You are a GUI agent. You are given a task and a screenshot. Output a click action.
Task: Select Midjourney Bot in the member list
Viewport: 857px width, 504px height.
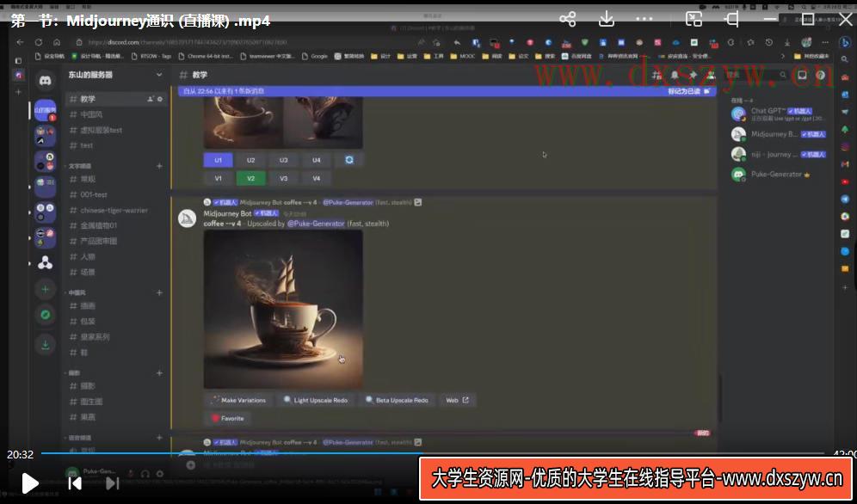[779, 134]
